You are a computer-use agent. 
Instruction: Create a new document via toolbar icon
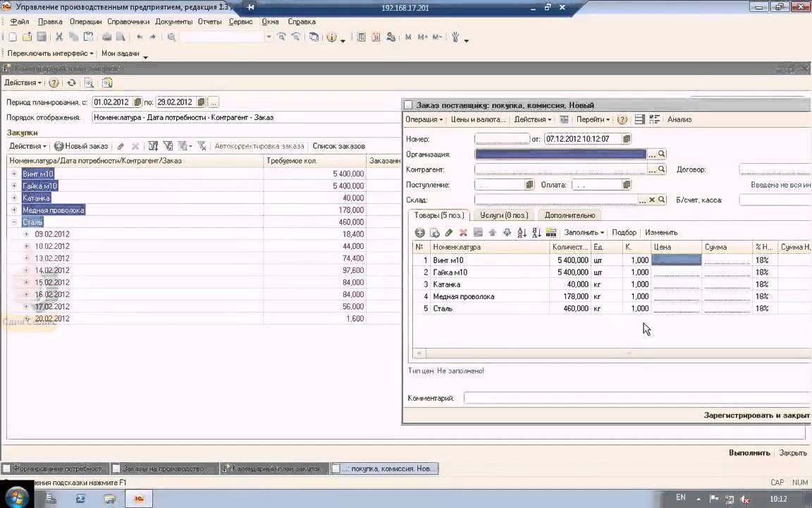pos(13,37)
